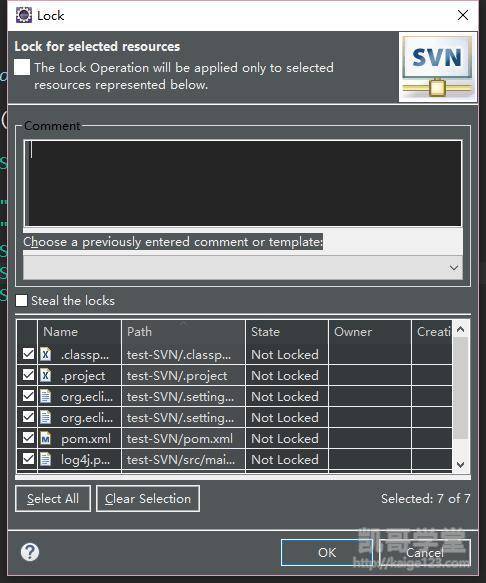Click the help question mark icon
Image resolution: width=486 pixels, height=583 pixels.
(x=30, y=552)
